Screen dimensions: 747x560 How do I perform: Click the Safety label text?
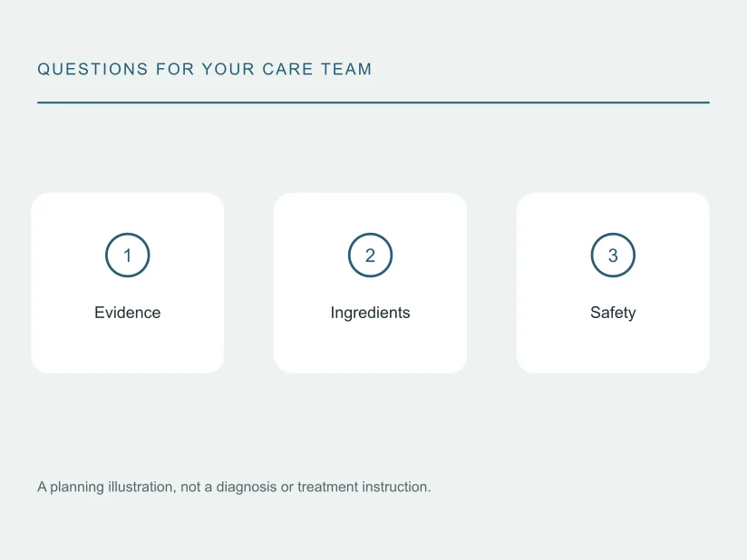613,313
